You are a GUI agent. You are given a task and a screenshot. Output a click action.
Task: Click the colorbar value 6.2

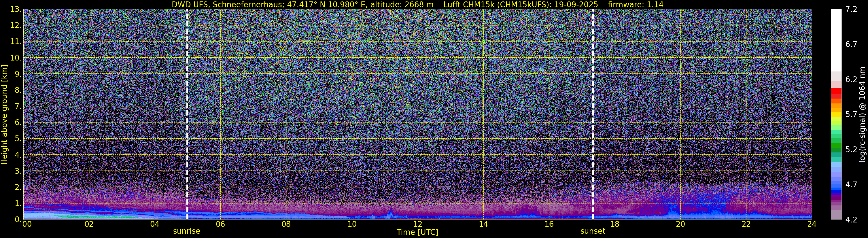[852, 80]
